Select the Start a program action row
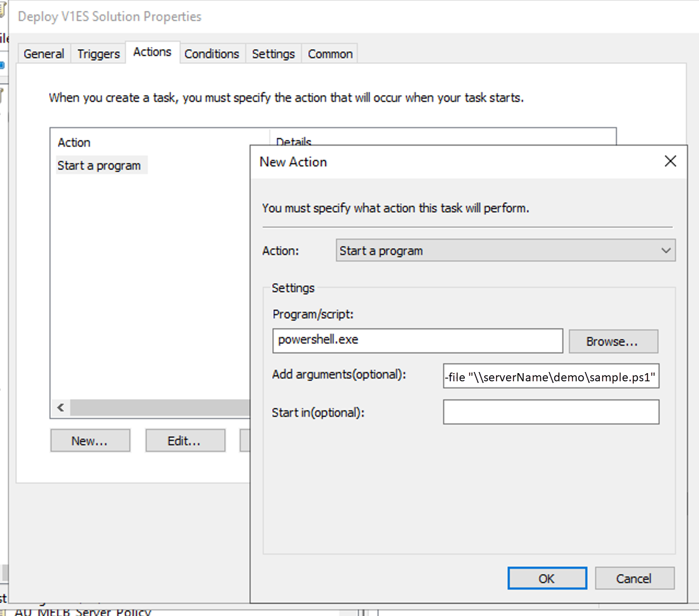This screenshot has width=699, height=616. coord(101,165)
